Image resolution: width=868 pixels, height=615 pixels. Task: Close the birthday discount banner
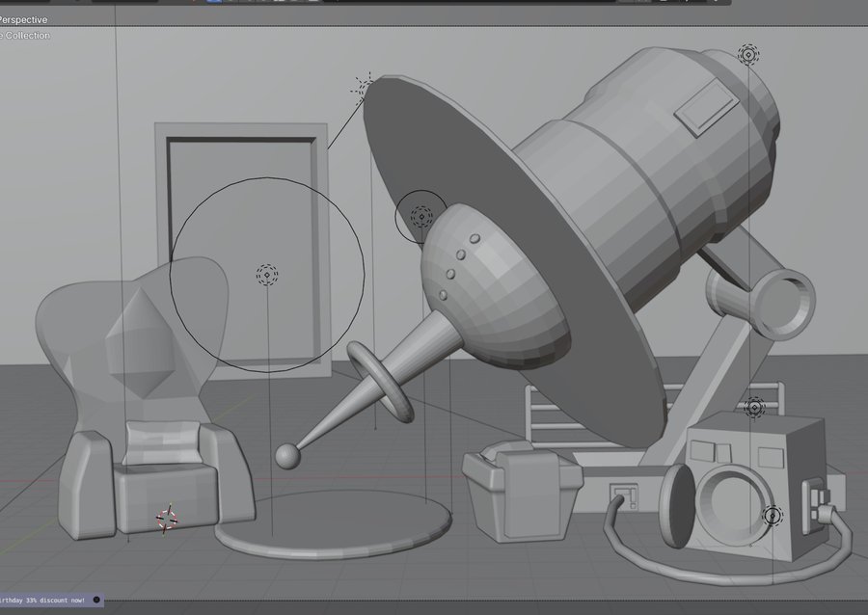tap(96, 600)
